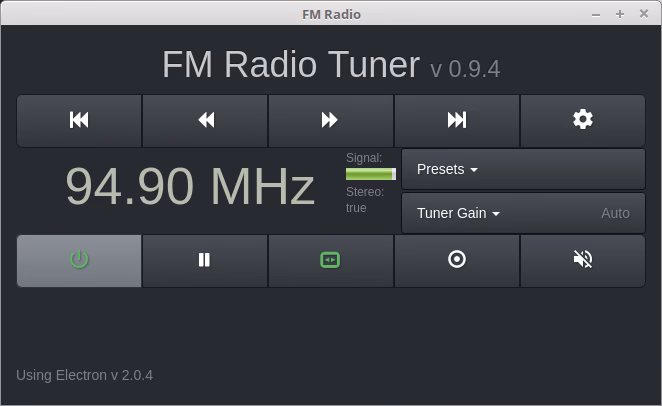This screenshot has height=406, width=662.
Task: Click the Using Electron v 2.0.4 text
Action: [84, 375]
